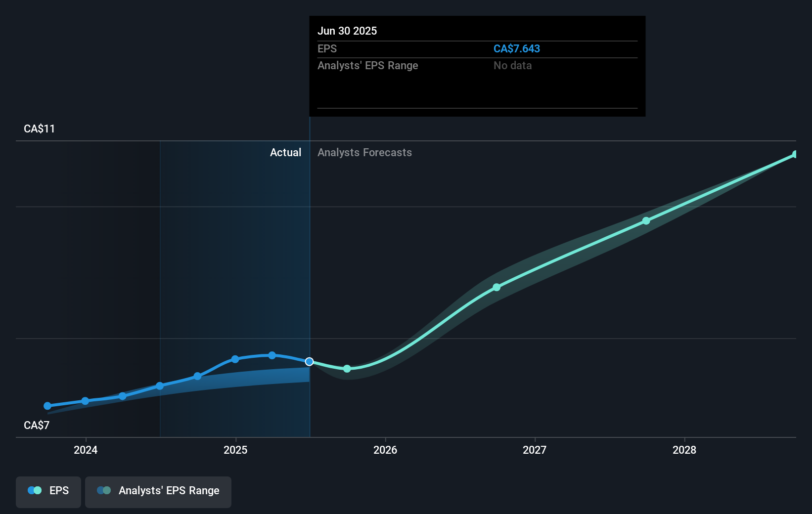The image size is (812, 514).
Task: Collapse the tooltip panel
Action: [x=476, y=66]
